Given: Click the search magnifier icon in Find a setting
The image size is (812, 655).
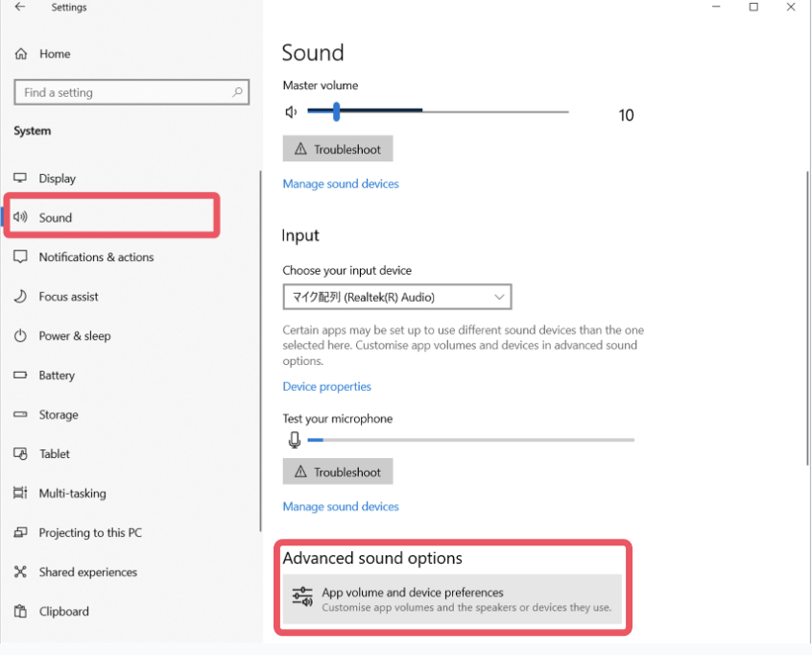Looking at the screenshot, I should [x=237, y=92].
